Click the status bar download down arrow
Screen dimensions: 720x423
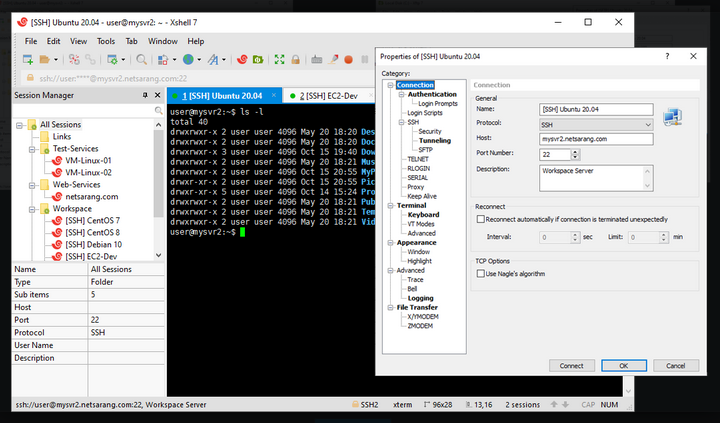pyautogui.click(x=565, y=405)
